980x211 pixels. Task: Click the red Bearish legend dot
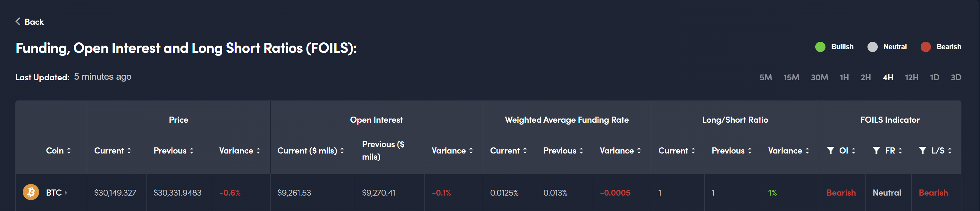(926, 47)
